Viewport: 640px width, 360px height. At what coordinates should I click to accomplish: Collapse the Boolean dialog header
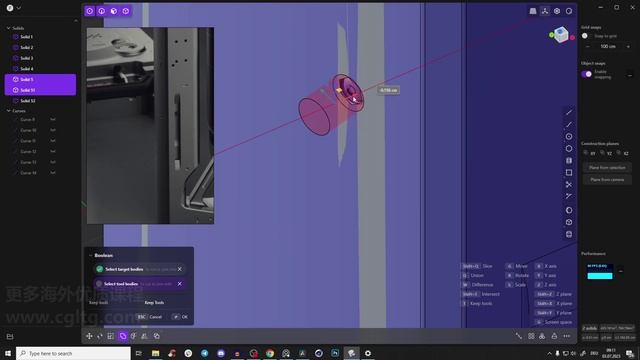click(x=91, y=255)
